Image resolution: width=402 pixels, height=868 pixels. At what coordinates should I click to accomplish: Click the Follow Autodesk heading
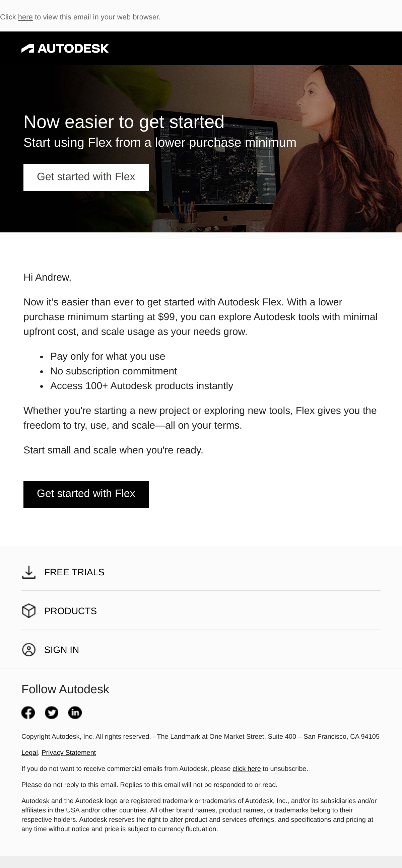click(x=65, y=690)
